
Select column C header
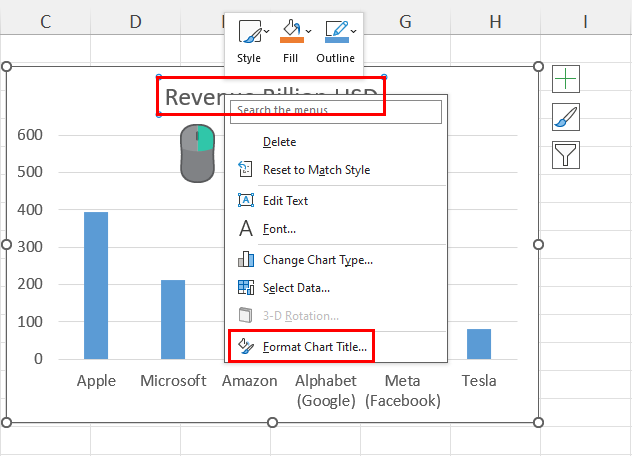pos(46,21)
